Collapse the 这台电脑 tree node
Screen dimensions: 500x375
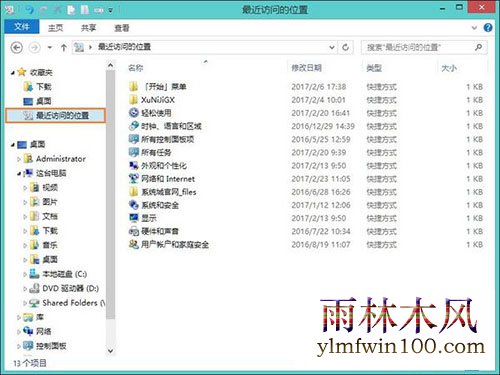click(x=19, y=174)
